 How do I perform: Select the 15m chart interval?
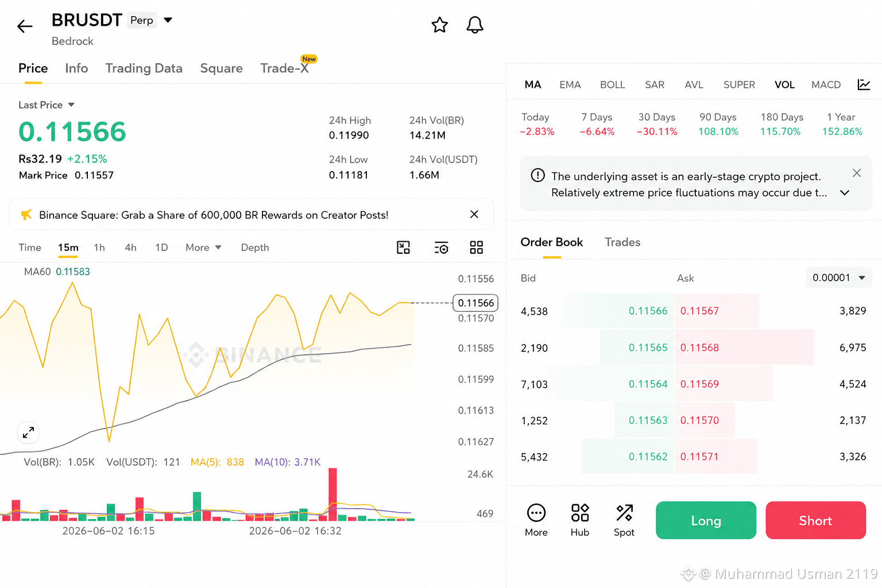pyautogui.click(x=68, y=247)
